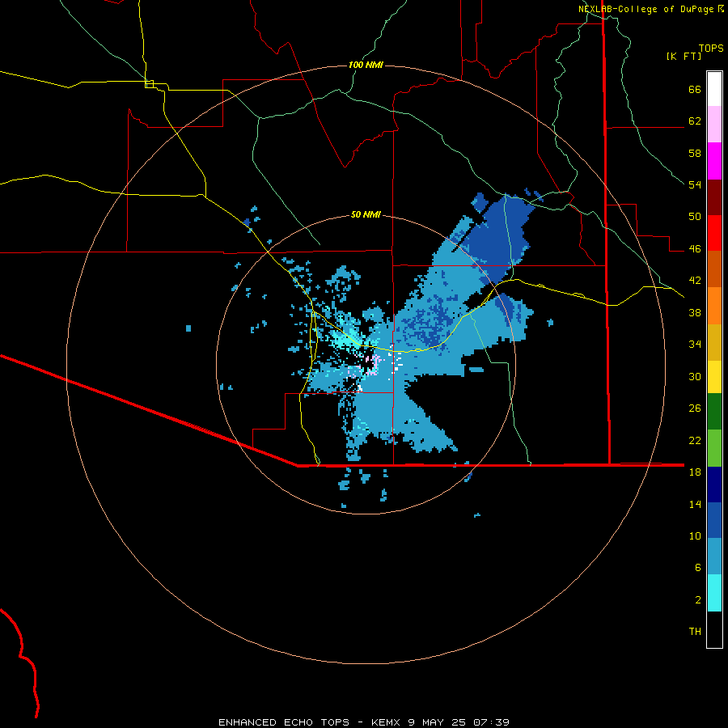Click the light blue 6-10 legend swatch
The width and height of the screenshot is (728, 728).
pos(714,557)
